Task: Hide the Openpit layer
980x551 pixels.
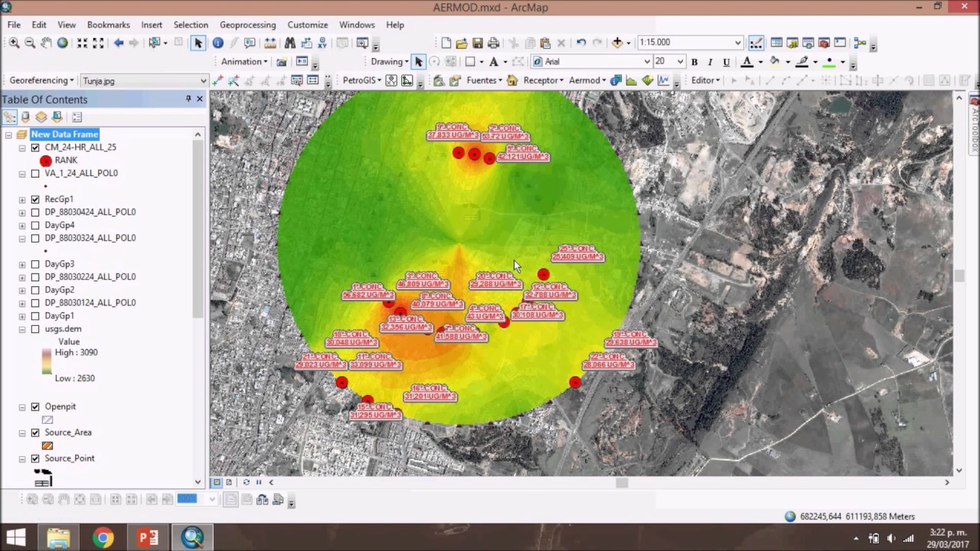Action: (35, 406)
